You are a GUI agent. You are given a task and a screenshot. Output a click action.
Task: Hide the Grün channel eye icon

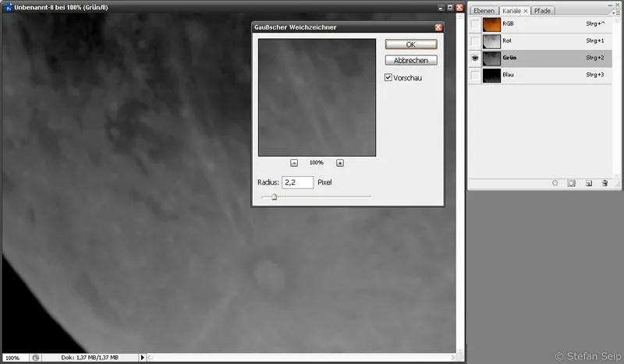[x=475, y=58]
